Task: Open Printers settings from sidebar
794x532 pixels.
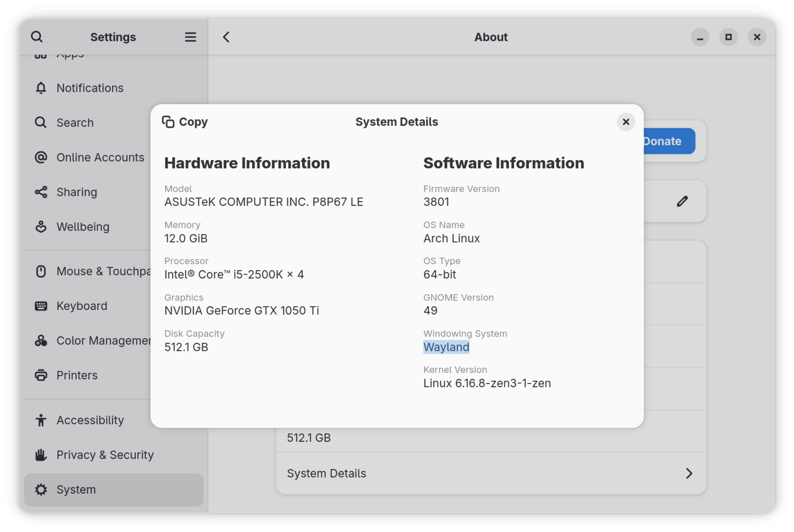Action: pyautogui.click(x=77, y=375)
